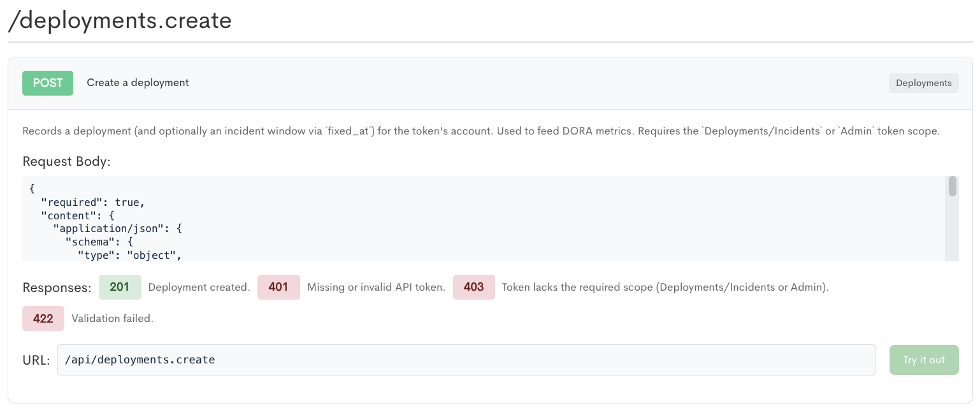Click the green POST method badge
Viewport: 980px width, 408px height.
[x=48, y=83]
